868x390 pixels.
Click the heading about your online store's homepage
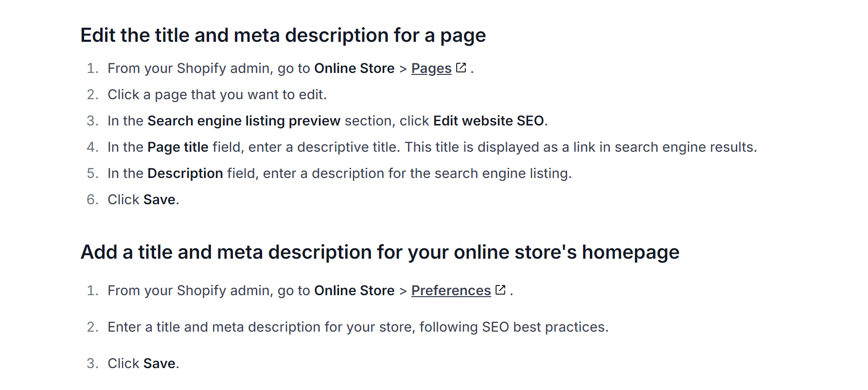[380, 252]
